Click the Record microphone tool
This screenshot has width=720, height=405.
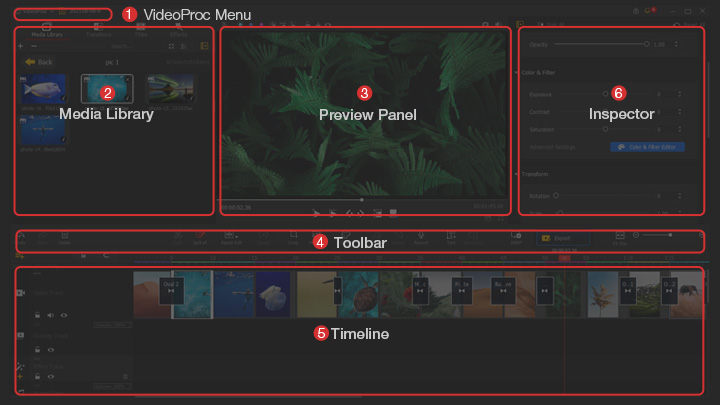421,238
